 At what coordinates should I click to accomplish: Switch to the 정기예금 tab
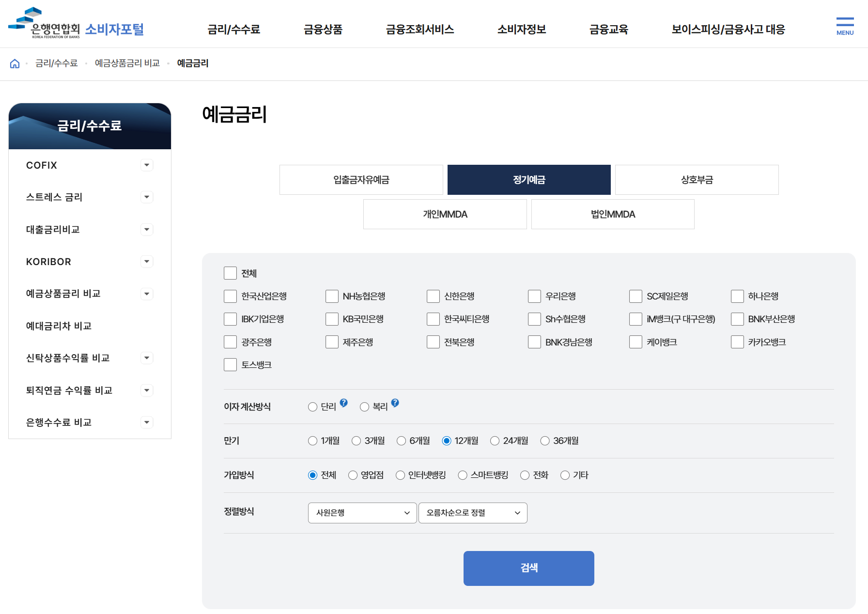[x=529, y=180]
